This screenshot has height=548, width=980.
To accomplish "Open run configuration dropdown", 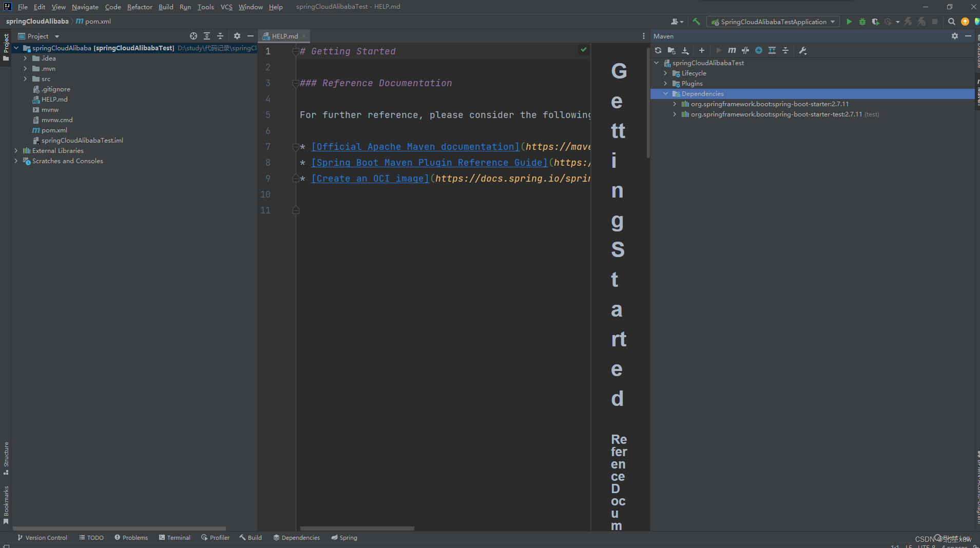I will tap(773, 22).
